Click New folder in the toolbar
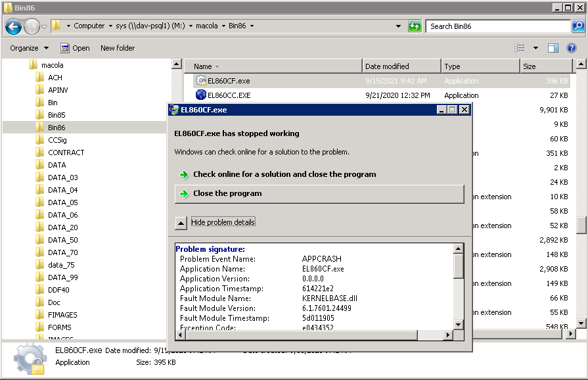 (118, 48)
